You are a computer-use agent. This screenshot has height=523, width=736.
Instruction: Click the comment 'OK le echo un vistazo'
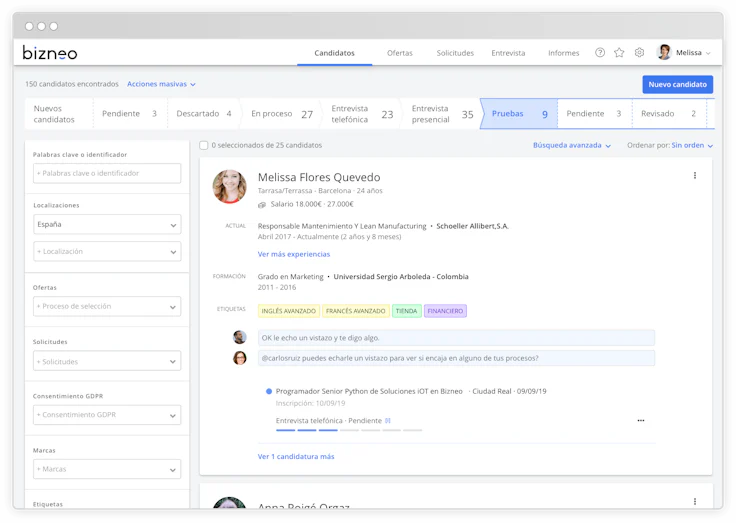456,338
